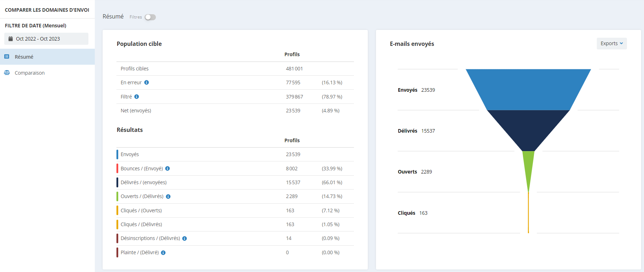Click the 'Cliqués / (Délivrés)' label

coord(141,224)
